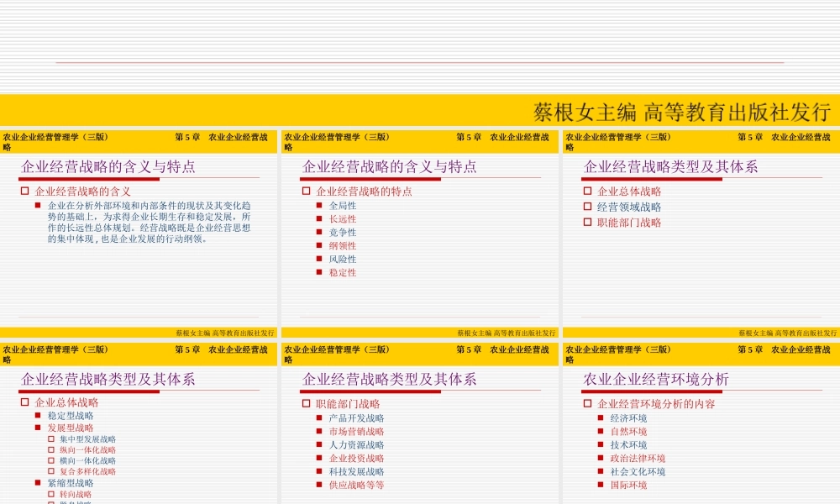The width and height of the screenshot is (840, 504).
Task: Click the red bullet icon before 全局性
Action: point(318,206)
